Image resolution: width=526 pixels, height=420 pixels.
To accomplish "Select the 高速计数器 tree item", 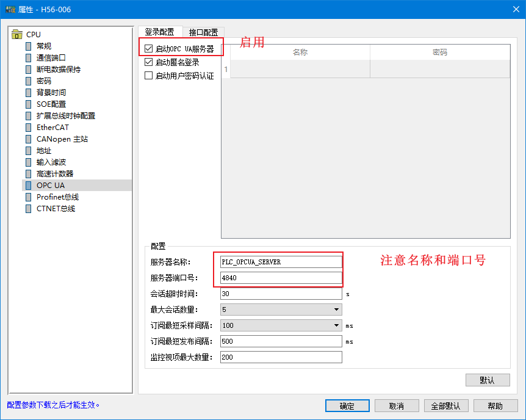I will (x=55, y=173).
